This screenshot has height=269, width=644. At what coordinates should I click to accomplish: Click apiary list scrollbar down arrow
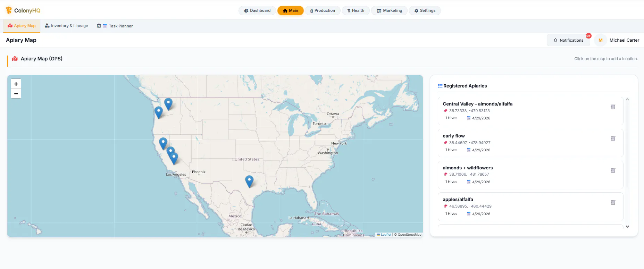click(627, 227)
